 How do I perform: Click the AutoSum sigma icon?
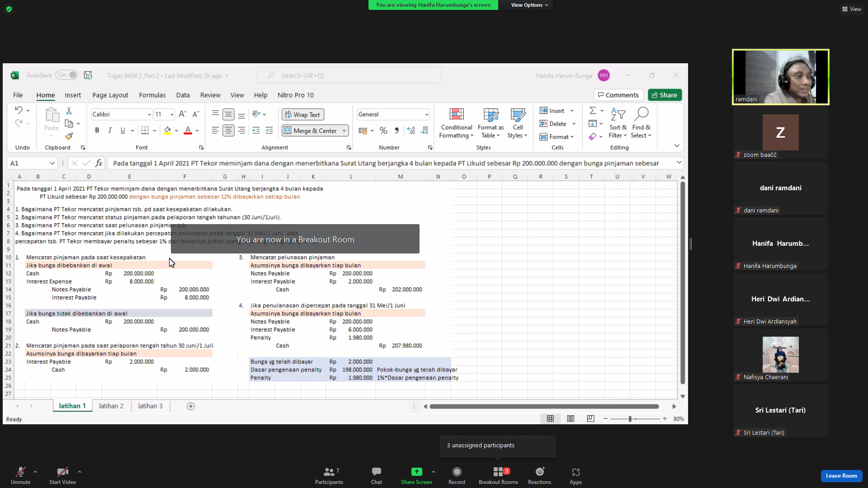pyautogui.click(x=592, y=111)
